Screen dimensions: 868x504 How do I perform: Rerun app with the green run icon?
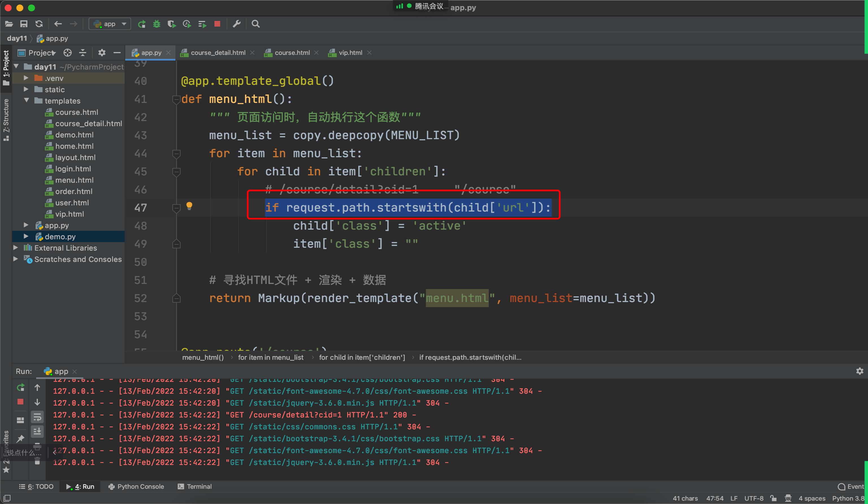(142, 24)
